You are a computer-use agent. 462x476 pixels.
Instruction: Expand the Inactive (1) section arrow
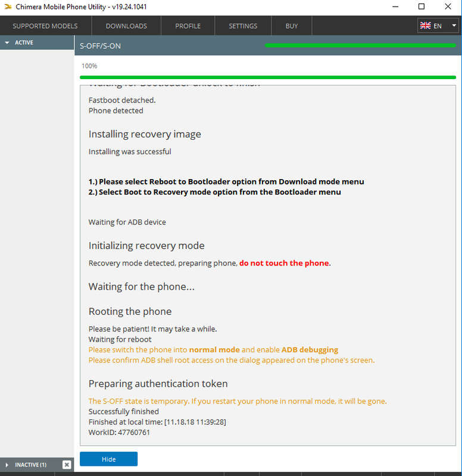pyautogui.click(x=7, y=465)
